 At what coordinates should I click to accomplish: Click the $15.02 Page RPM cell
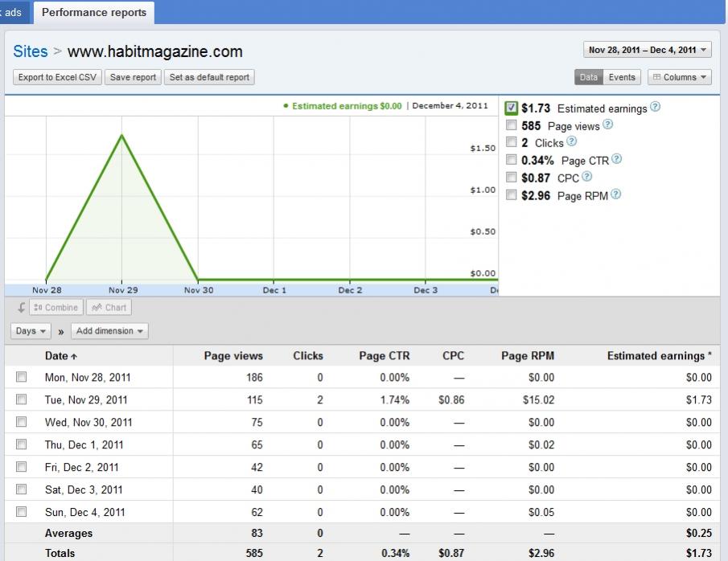click(x=539, y=399)
